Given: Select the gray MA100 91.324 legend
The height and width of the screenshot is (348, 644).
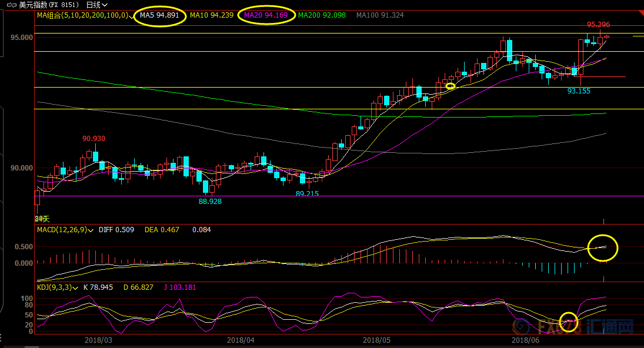Looking at the screenshot, I should click(380, 15).
